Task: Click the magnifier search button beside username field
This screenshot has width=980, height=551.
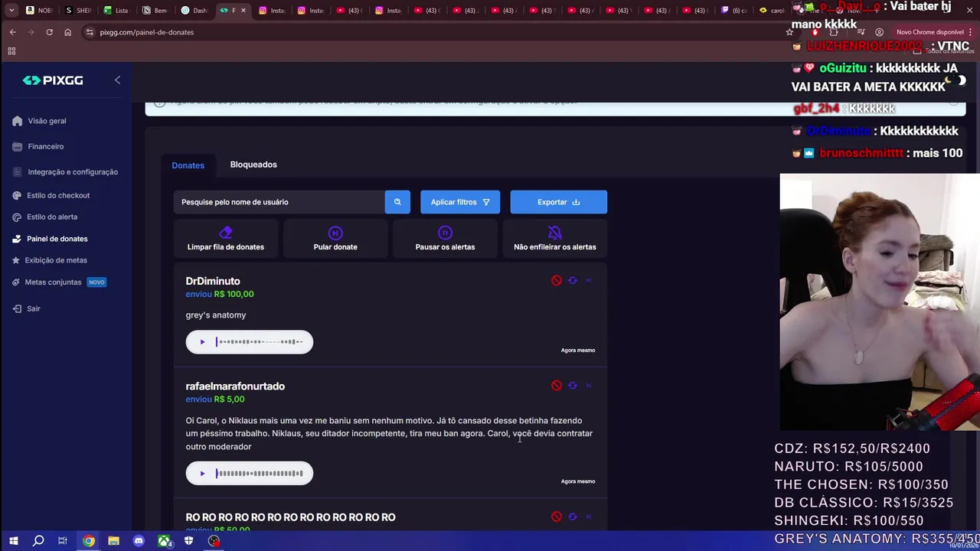Action: coord(397,202)
